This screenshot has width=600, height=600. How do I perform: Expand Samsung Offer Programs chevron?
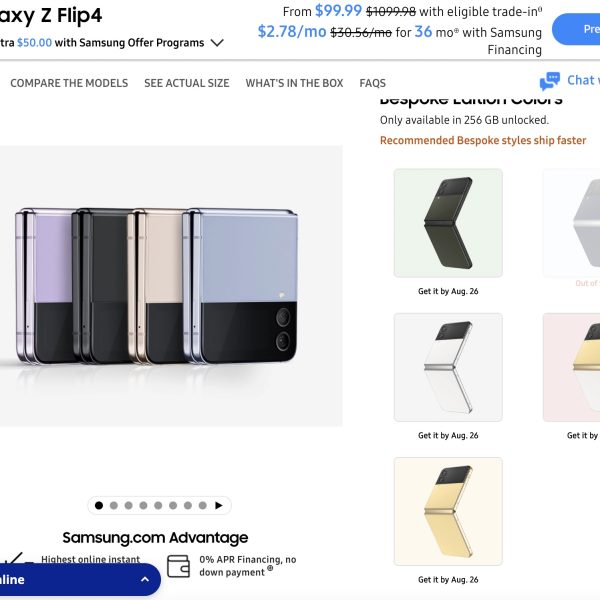point(217,43)
